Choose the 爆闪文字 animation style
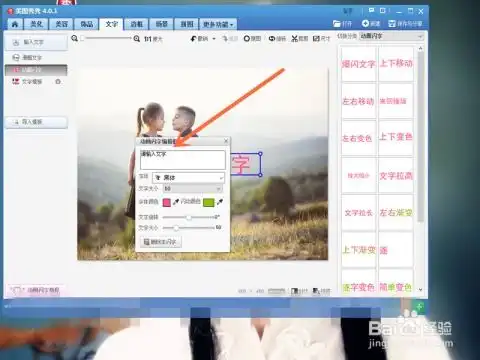Viewport: 480px width, 360px height. click(x=358, y=64)
